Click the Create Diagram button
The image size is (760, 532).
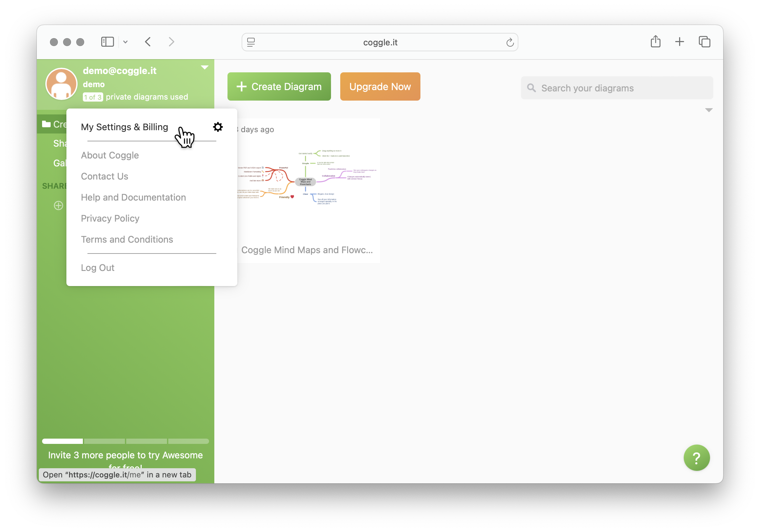pyautogui.click(x=279, y=86)
